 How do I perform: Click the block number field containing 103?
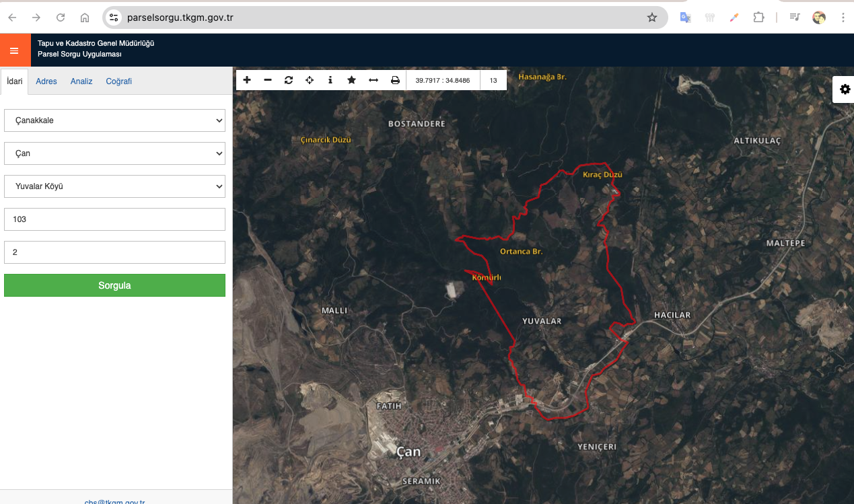114,219
